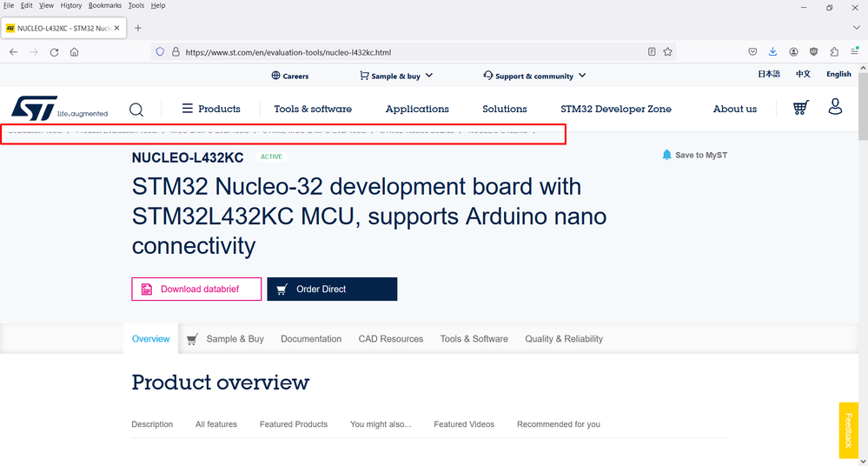Image resolution: width=868 pixels, height=466 pixels.
Task: Click the Order Direct button
Action: 332,290
